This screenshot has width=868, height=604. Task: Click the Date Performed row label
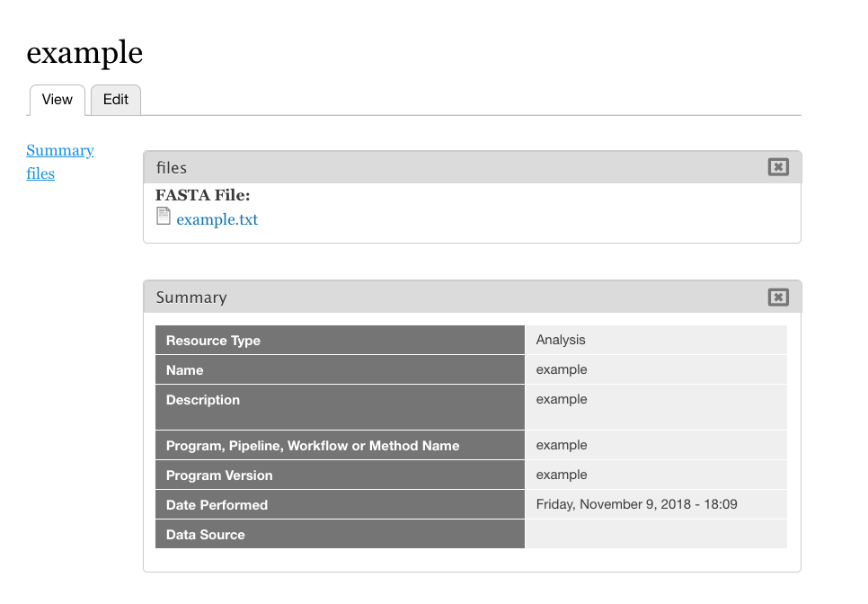tap(217, 505)
